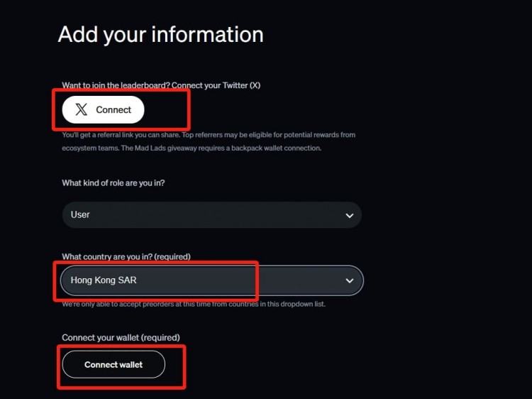Select the "User" value text in role field
The height and width of the screenshot is (399, 532).
pyautogui.click(x=80, y=214)
